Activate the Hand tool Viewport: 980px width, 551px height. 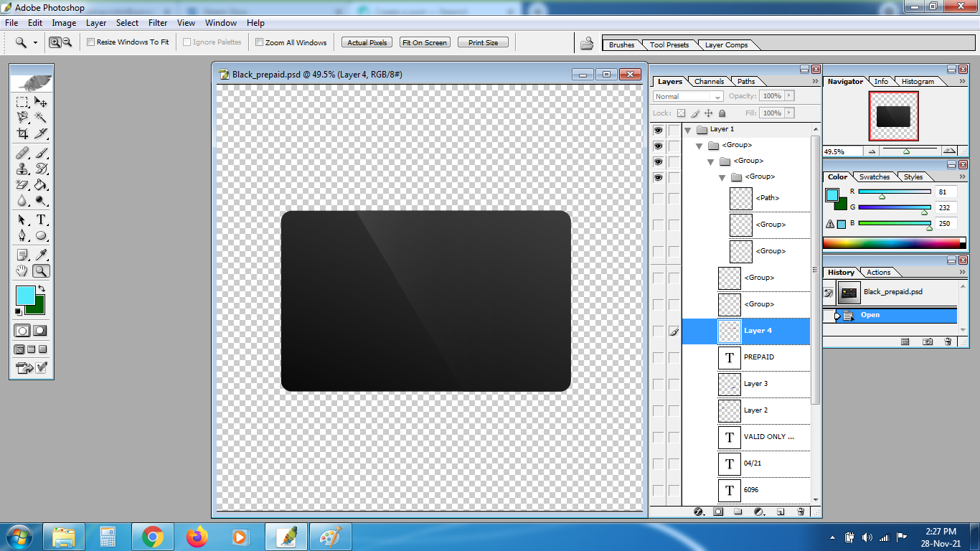coord(22,271)
